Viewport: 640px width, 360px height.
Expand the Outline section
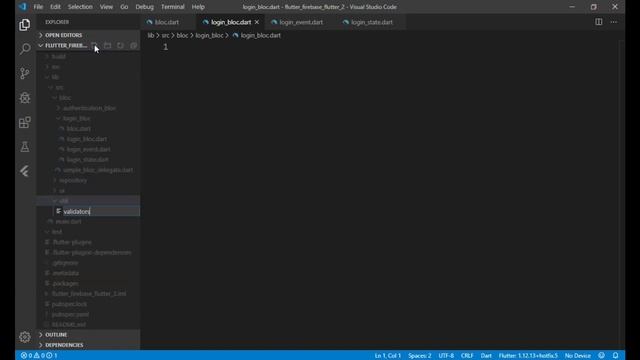(x=88, y=335)
